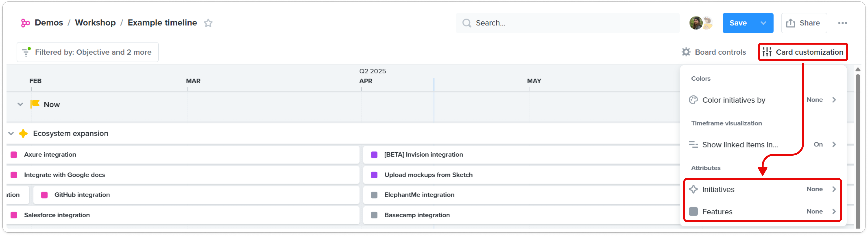Click the APR month marker
Screen dimensions: 868x236
coord(366,81)
